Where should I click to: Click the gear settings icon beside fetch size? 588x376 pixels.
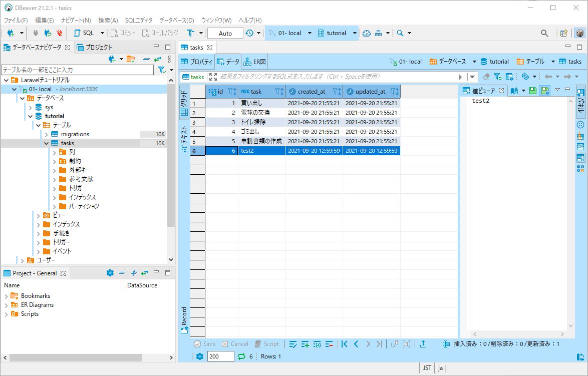[x=200, y=356]
